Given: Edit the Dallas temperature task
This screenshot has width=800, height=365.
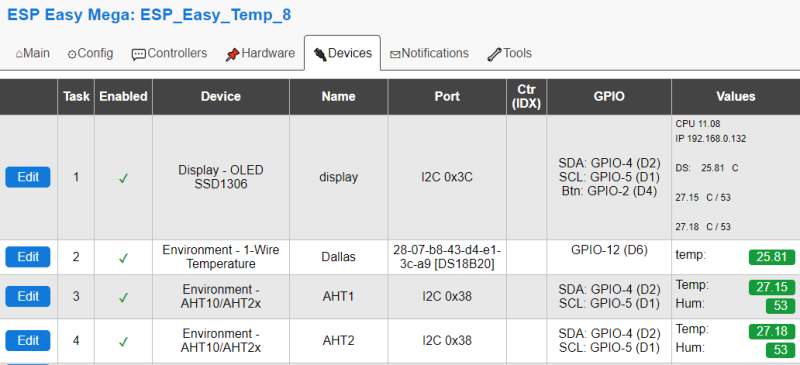Looking at the screenshot, I should coord(28,257).
